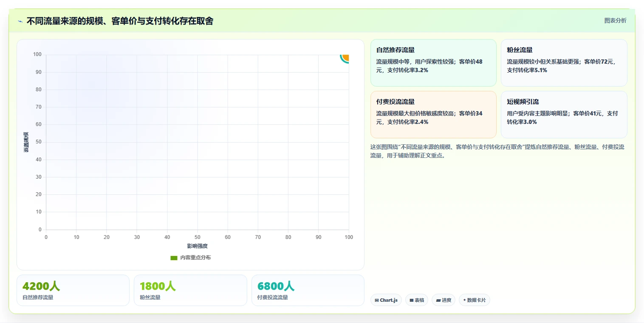Open the 自然推荐流量 info card
644x323 pixels.
[433, 63]
